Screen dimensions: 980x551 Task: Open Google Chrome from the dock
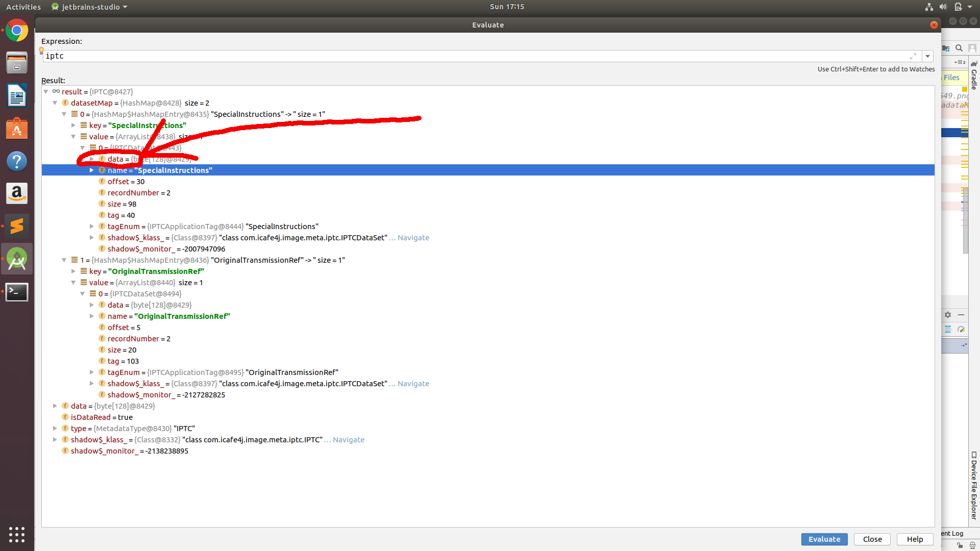point(17,30)
